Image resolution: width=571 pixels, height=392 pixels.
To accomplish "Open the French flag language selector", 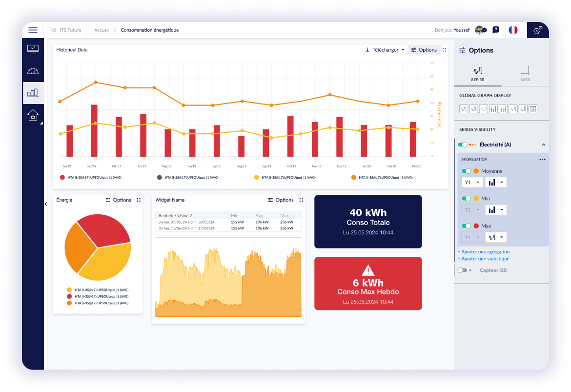I will [513, 30].
